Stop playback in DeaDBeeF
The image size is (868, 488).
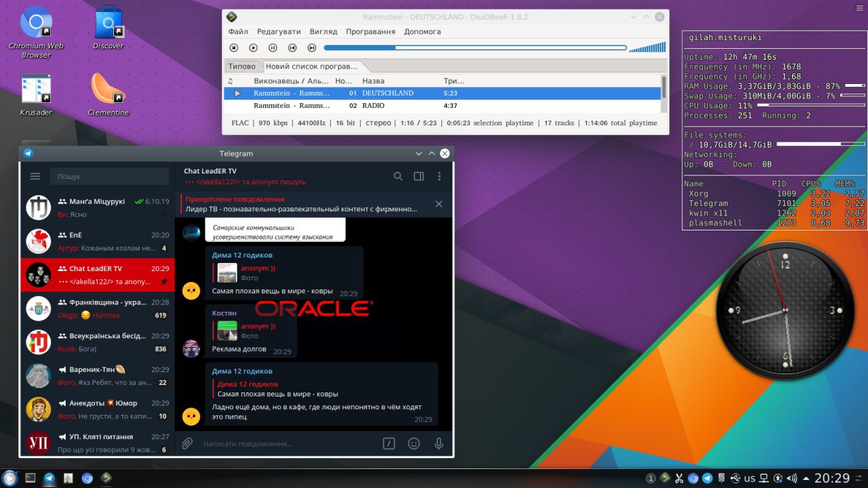233,47
